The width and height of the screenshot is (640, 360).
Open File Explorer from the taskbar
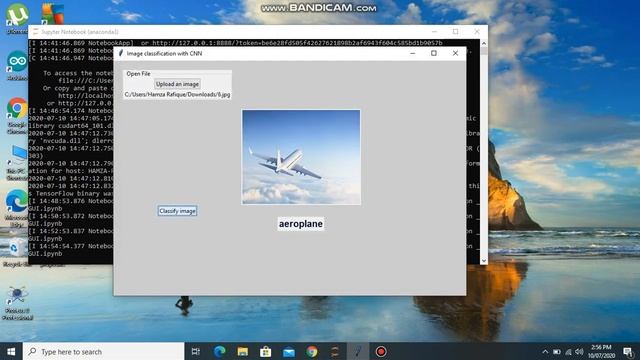pos(243,351)
